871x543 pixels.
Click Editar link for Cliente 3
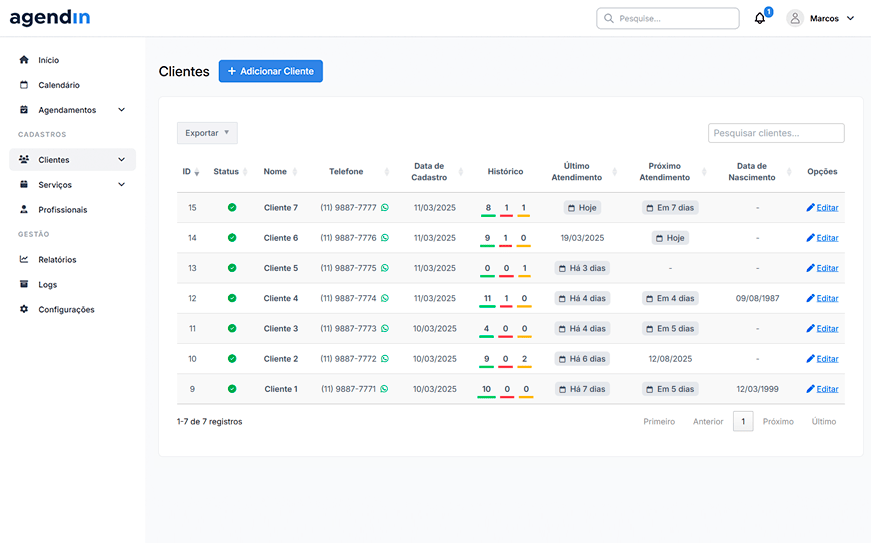tap(827, 329)
